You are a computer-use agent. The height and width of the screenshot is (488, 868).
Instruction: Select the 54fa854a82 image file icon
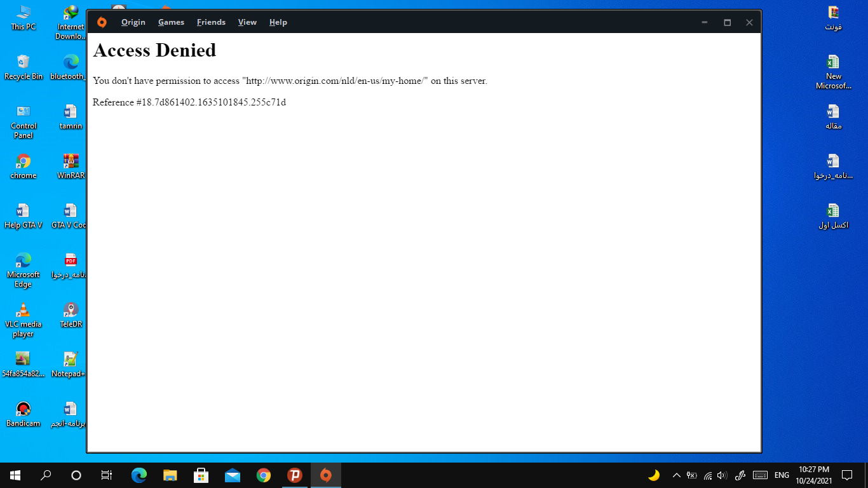[x=24, y=364]
